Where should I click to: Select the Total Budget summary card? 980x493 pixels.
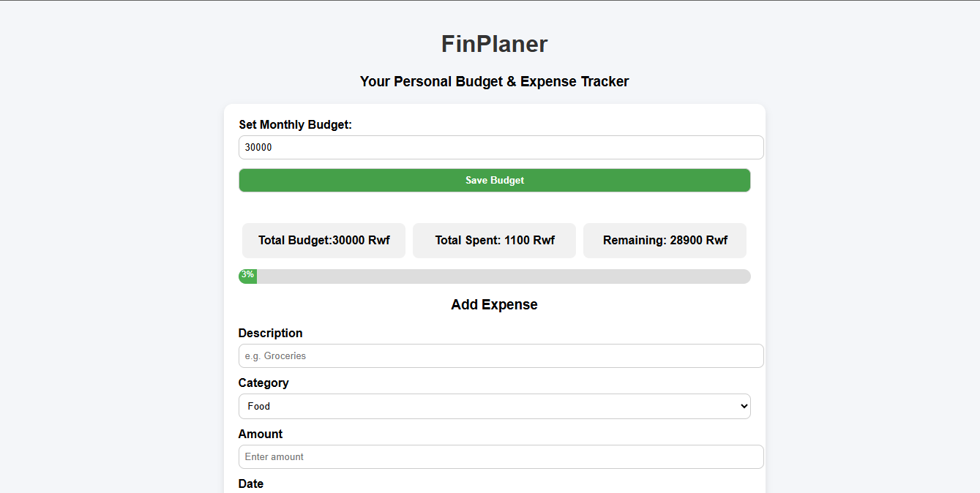click(323, 241)
